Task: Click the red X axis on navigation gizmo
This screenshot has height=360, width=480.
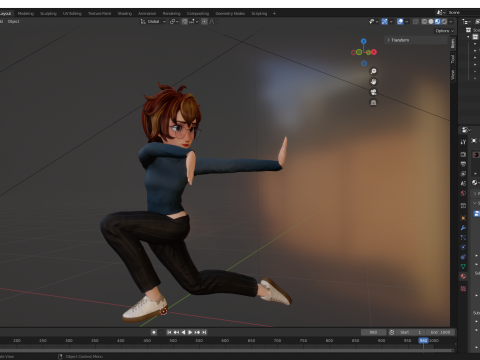Action: pos(374,52)
